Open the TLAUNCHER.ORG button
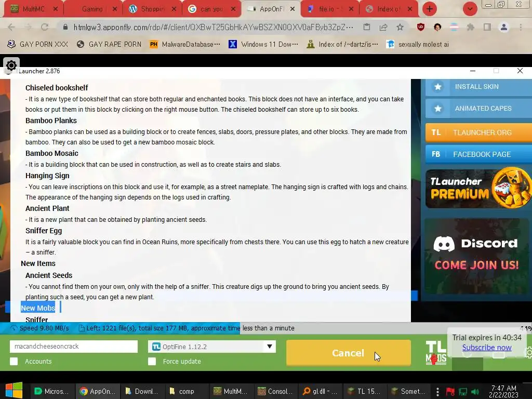Screen dimensions: 532x399 point(478,132)
